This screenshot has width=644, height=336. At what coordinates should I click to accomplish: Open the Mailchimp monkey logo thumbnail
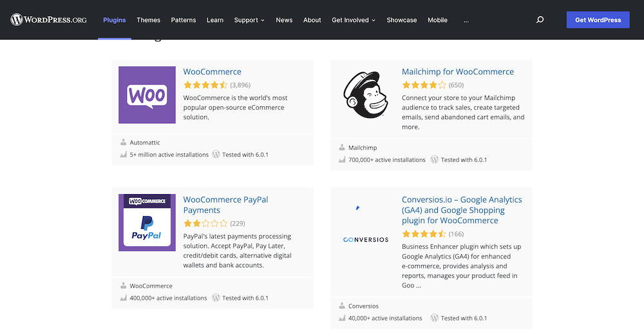point(366,95)
